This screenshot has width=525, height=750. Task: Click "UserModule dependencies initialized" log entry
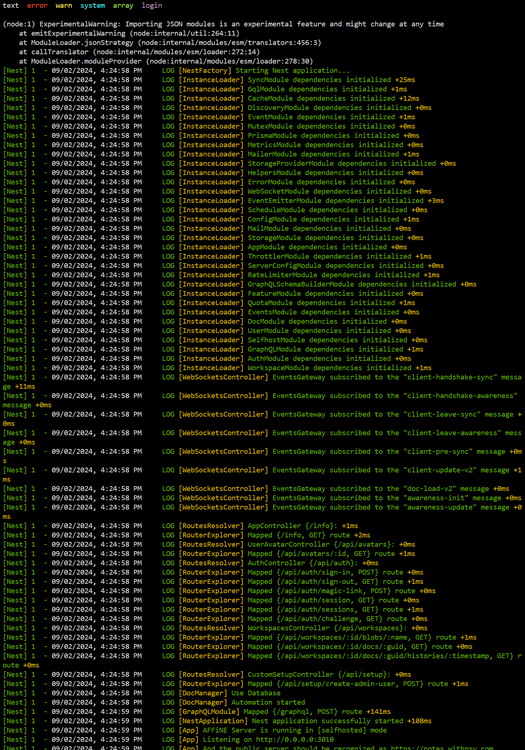coord(329,331)
